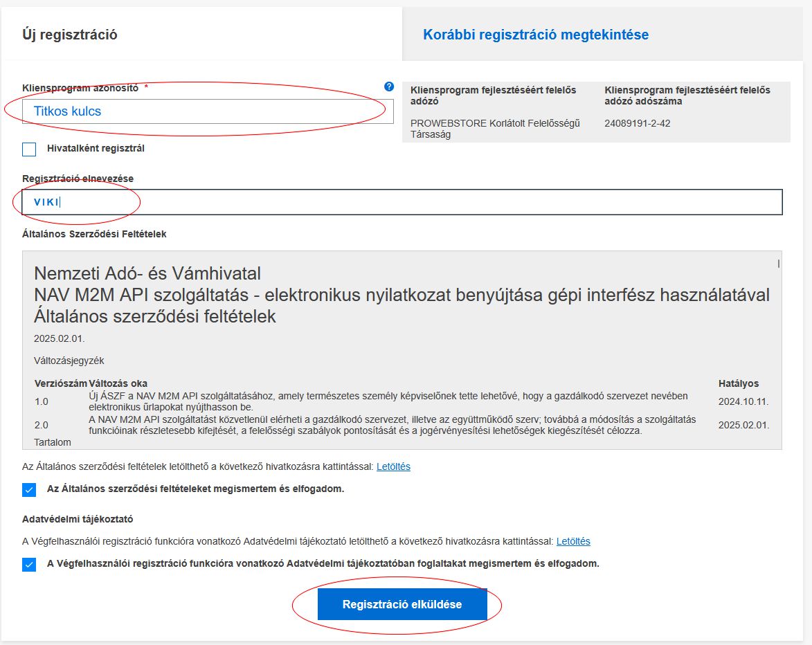Click the Tartalom text in terms box
Screen dimensions: 812x645
53,443
